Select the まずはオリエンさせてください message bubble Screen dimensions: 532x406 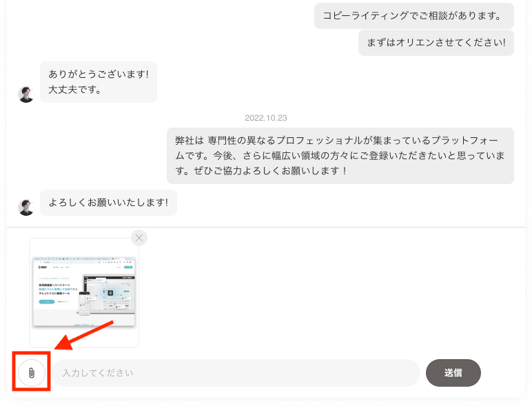(x=436, y=43)
